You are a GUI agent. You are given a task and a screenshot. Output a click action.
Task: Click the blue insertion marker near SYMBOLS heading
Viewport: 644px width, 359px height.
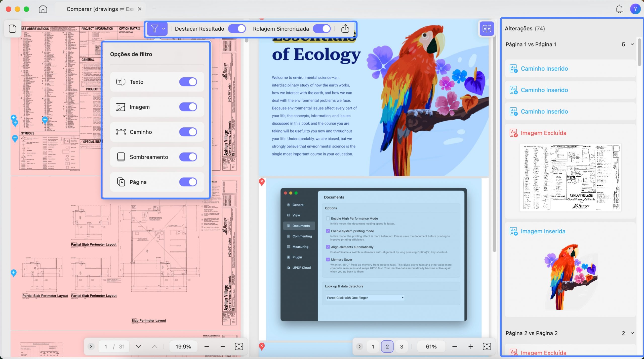tap(15, 138)
